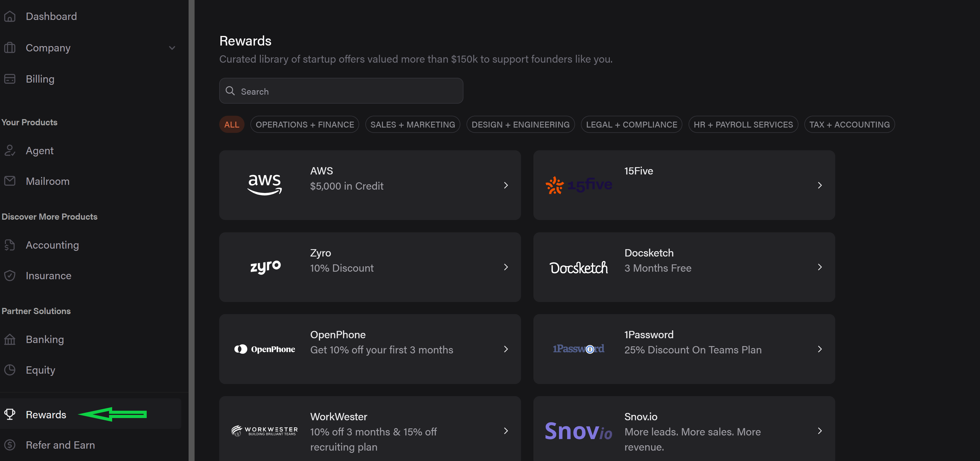Filter by HR + Payroll Services

[x=743, y=124]
